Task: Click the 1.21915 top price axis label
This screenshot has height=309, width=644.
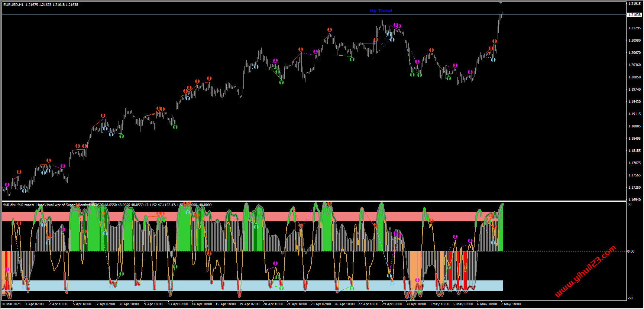Action: tap(634, 4)
